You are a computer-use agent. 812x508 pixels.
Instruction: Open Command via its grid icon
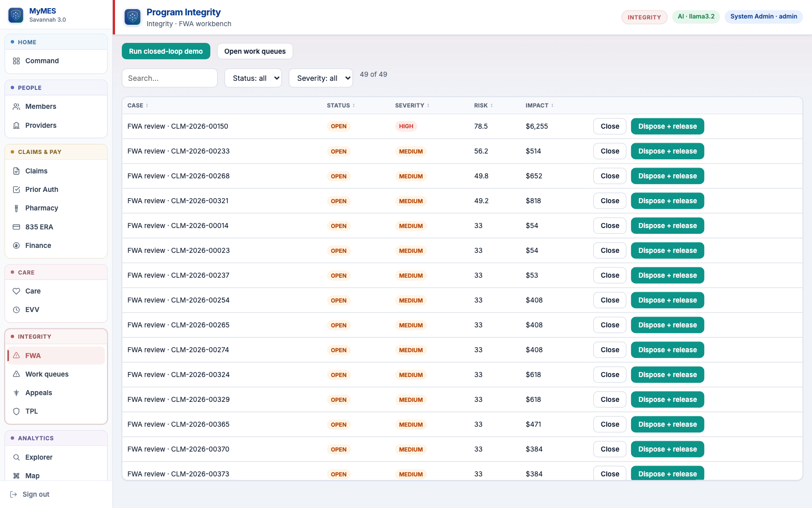pyautogui.click(x=16, y=61)
